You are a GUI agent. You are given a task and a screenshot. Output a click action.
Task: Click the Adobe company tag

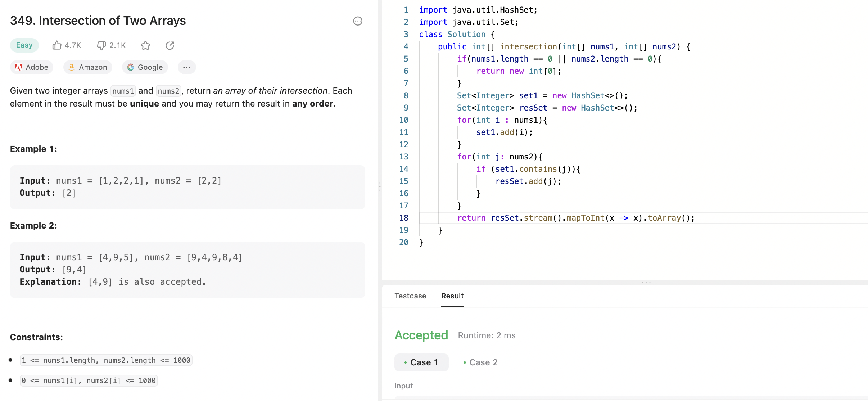click(32, 67)
